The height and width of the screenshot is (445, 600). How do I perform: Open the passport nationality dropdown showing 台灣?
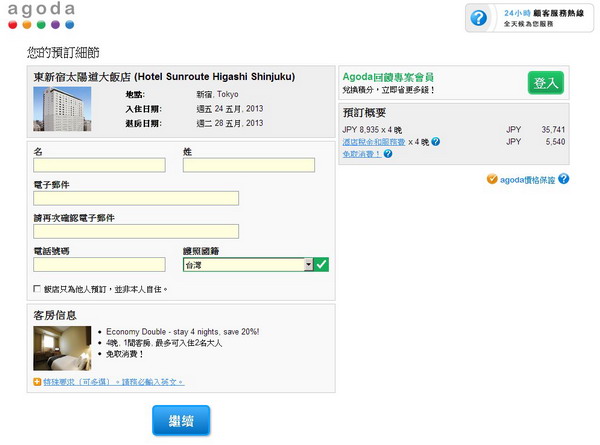click(x=248, y=264)
